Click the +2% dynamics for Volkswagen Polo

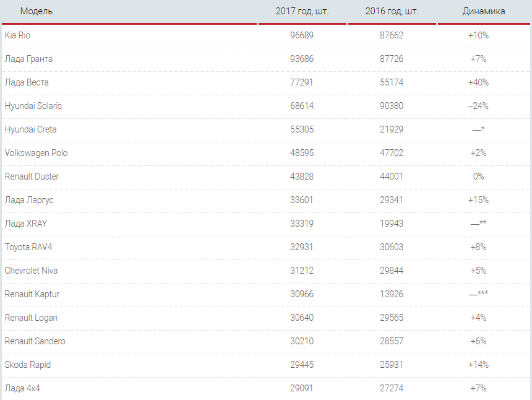point(478,153)
